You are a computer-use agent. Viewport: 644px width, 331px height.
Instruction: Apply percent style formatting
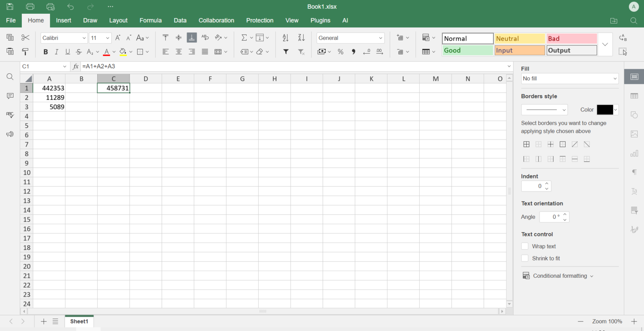(x=340, y=52)
